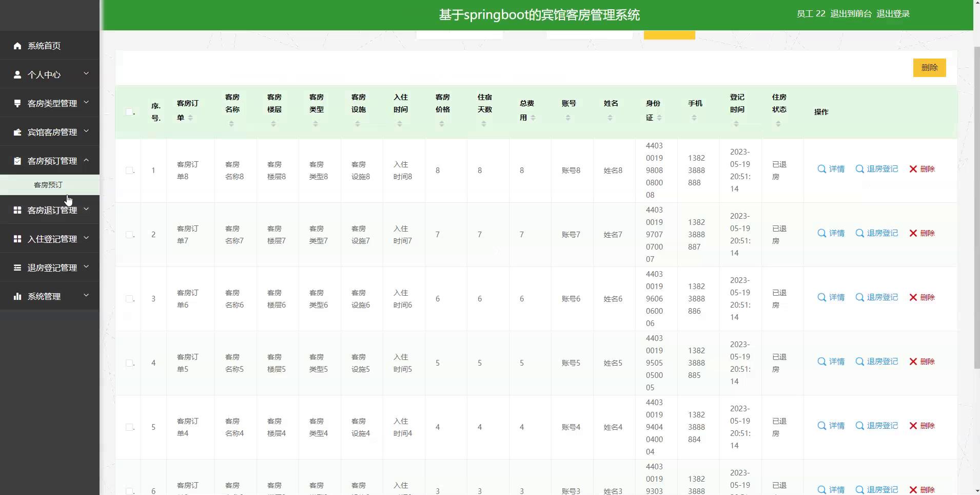The height and width of the screenshot is (495, 980).
Task: Expand 入住登记管理 menu chevron
Action: click(x=86, y=238)
